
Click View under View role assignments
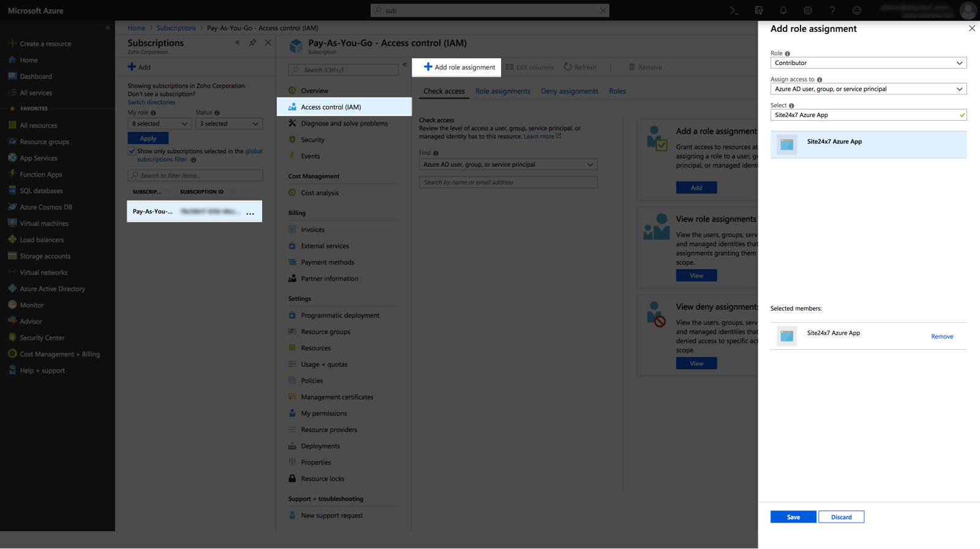(x=696, y=276)
